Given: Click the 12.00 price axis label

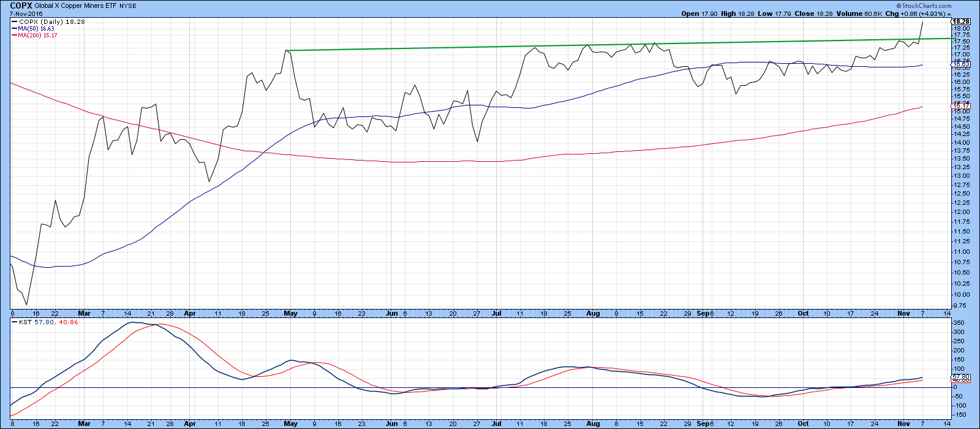Looking at the screenshot, I should [x=961, y=211].
